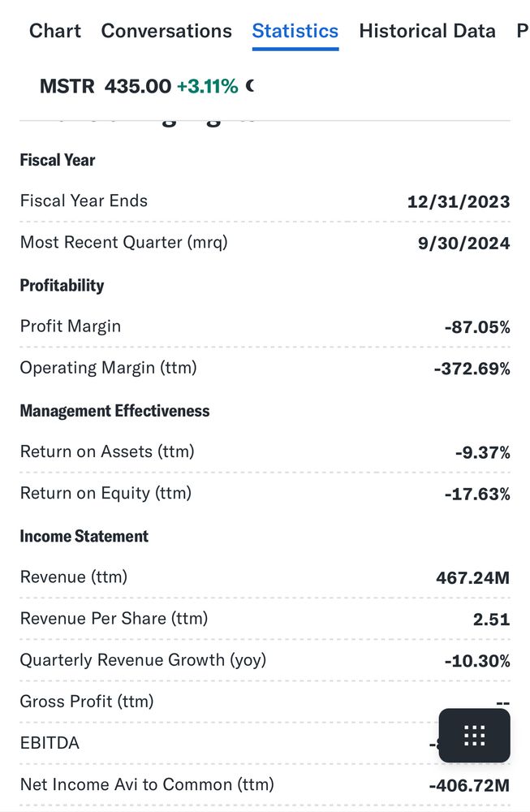Tap the Return on Assets (ttm) label
530x812 pixels.
click(107, 451)
